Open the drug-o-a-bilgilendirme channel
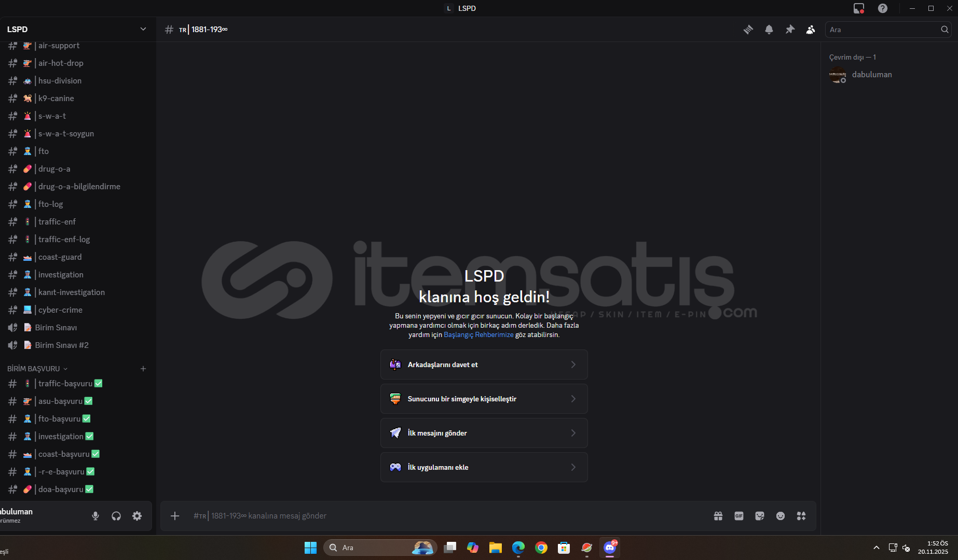This screenshot has height=560, width=958. click(x=78, y=187)
